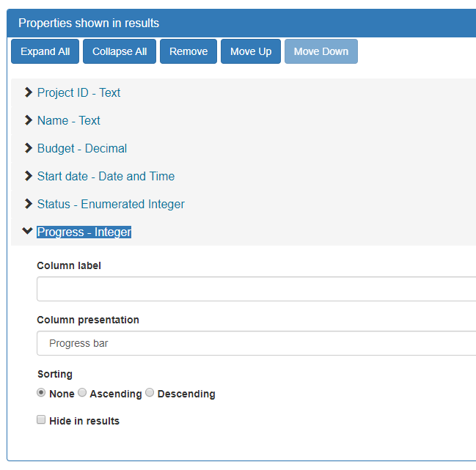
Task: Click the Collapse All button
Action: (120, 51)
